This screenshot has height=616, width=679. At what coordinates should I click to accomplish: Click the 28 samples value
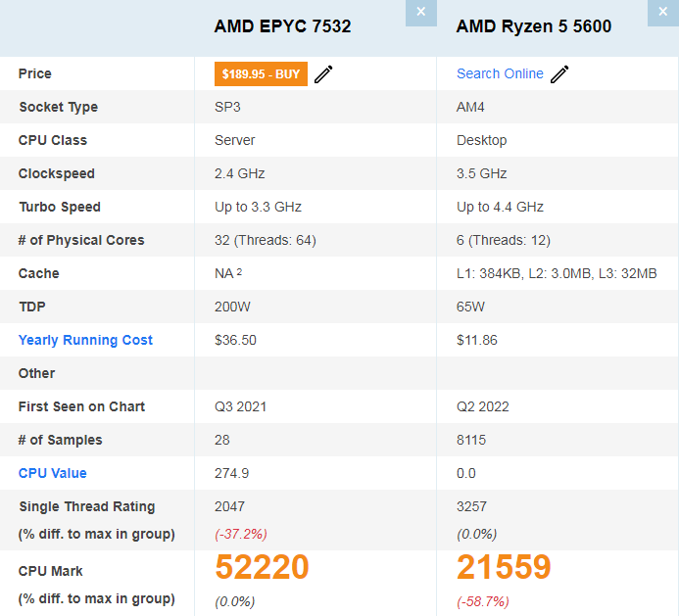click(221, 441)
